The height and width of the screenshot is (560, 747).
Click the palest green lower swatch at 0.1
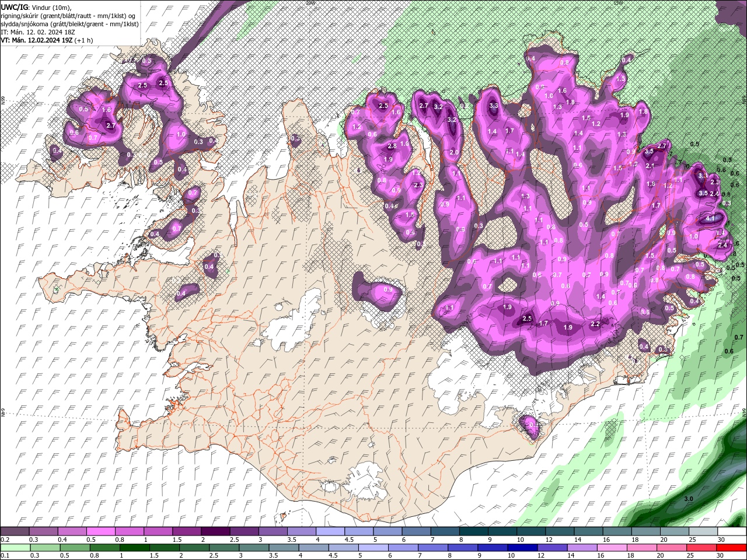[x=15, y=548]
